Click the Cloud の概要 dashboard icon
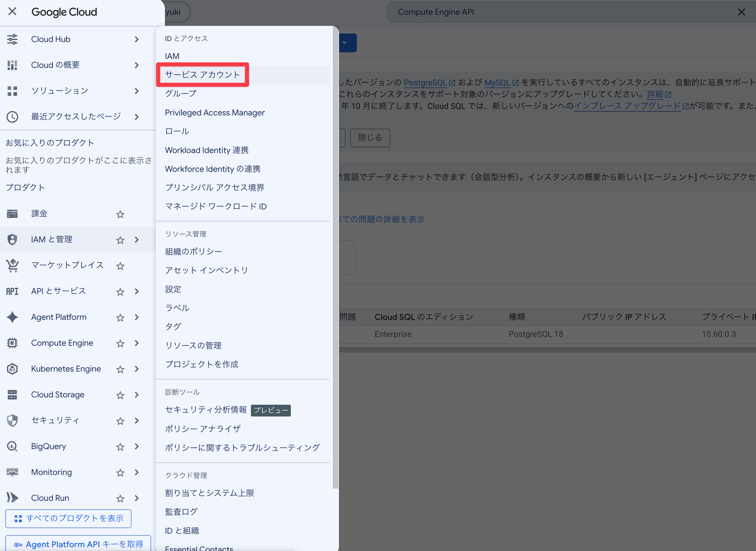This screenshot has height=551, width=756. (12, 65)
